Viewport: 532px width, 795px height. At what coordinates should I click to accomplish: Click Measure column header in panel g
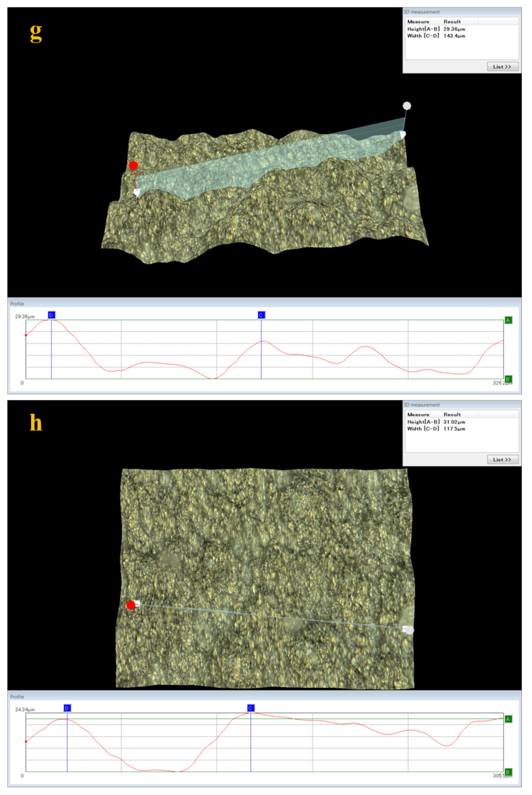pyautogui.click(x=418, y=21)
